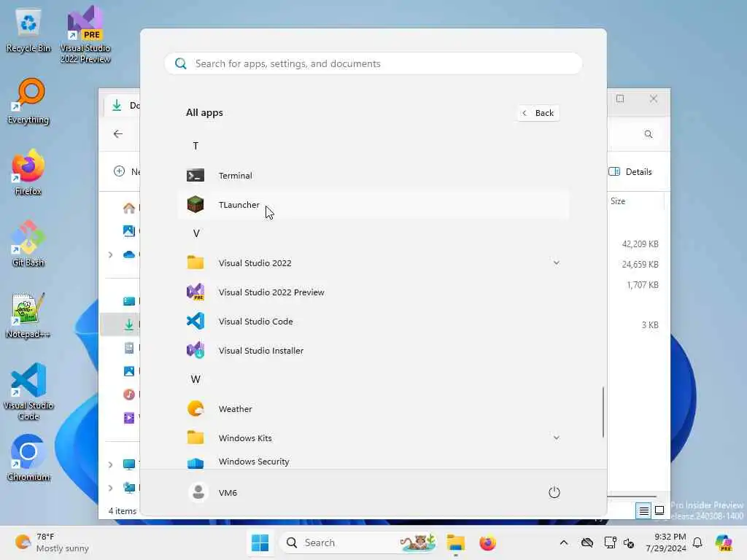Open the Visual Studio Code desktop shortcut
Screen dimensions: 747x560
[28, 392]
